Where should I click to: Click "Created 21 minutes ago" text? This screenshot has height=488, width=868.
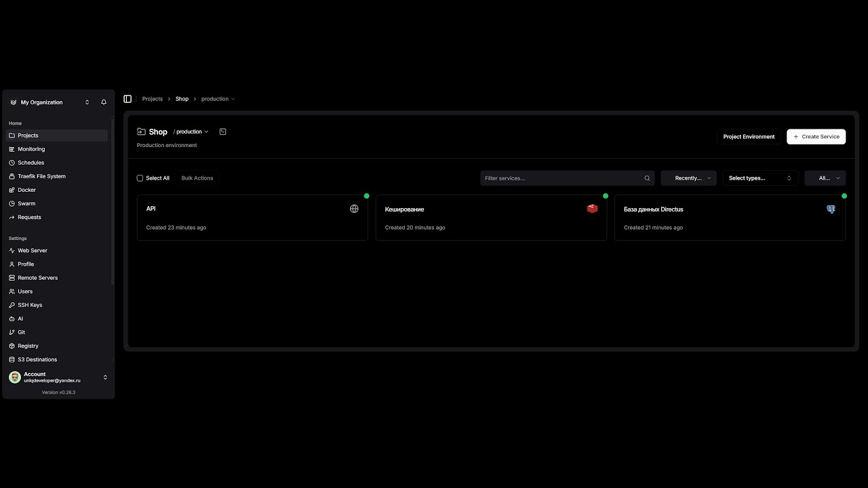653,228
